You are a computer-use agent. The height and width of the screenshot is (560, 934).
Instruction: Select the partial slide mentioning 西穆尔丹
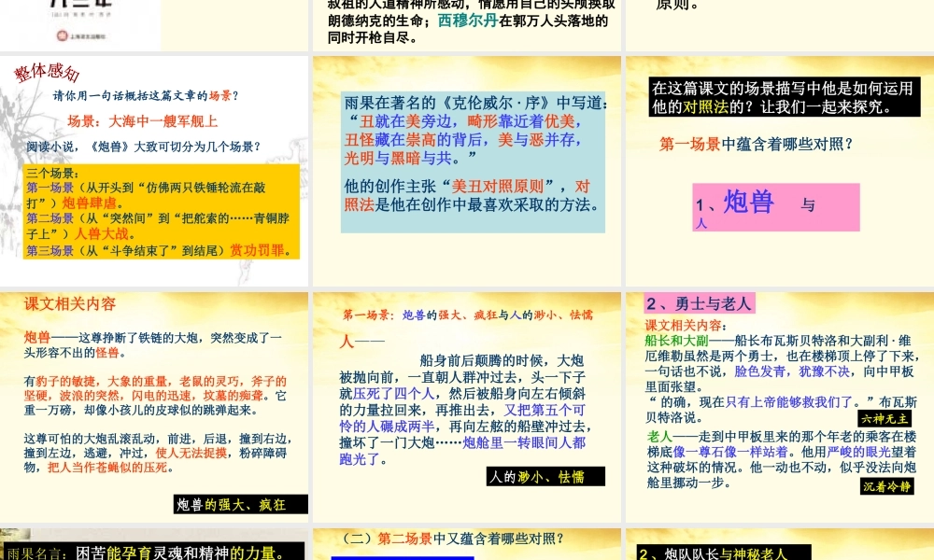pos(467,25)
